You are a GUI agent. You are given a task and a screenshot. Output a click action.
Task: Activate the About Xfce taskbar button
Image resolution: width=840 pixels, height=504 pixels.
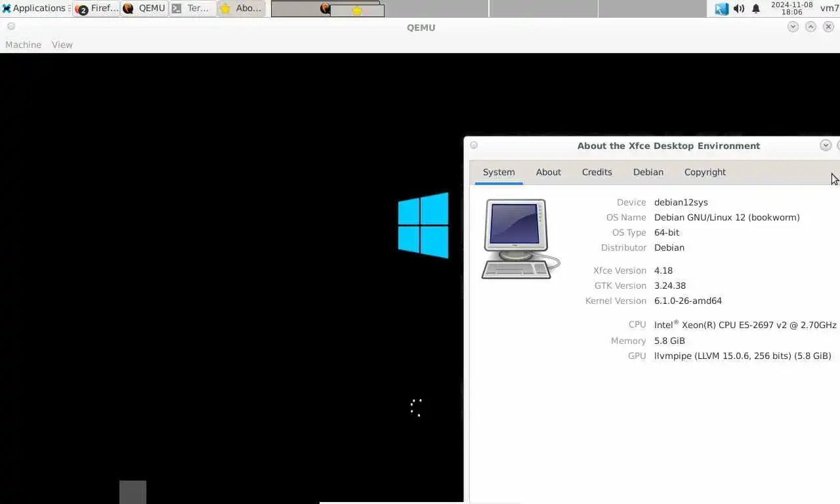tap(241, 9)
